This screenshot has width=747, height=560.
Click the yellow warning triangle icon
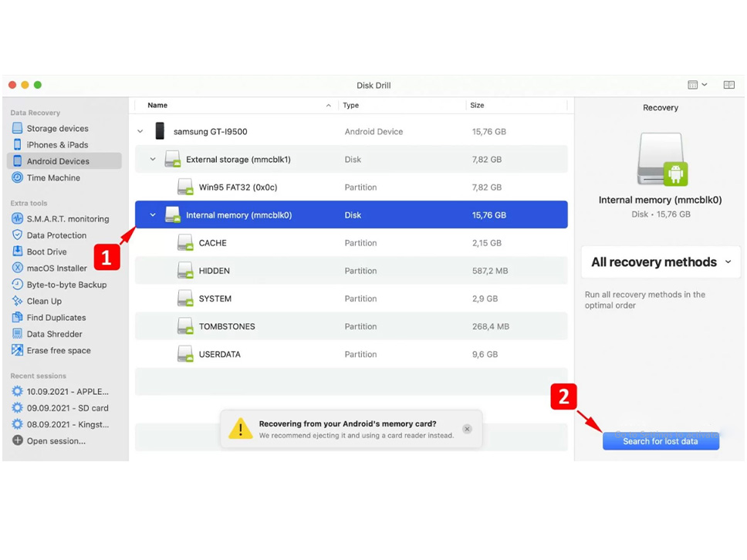[x=241, y=429]
